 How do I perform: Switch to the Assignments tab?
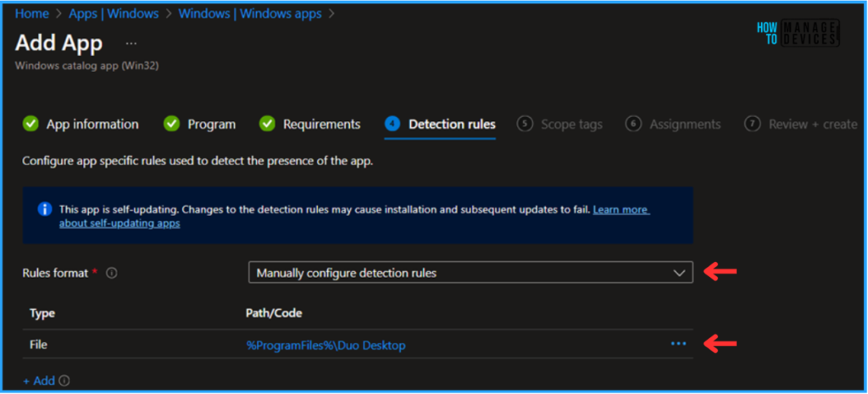[x=673, y=125]
